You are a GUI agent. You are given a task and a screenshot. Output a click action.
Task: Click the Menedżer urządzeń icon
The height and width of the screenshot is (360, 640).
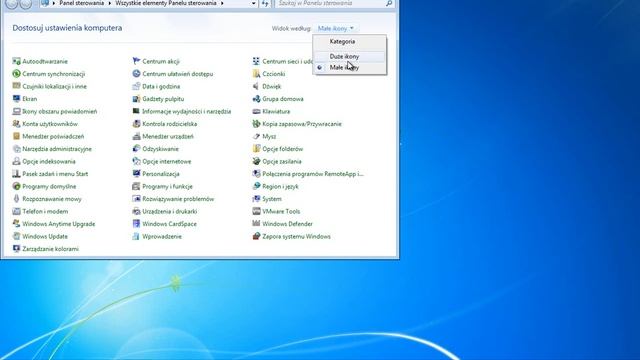(x=136, y=136)
